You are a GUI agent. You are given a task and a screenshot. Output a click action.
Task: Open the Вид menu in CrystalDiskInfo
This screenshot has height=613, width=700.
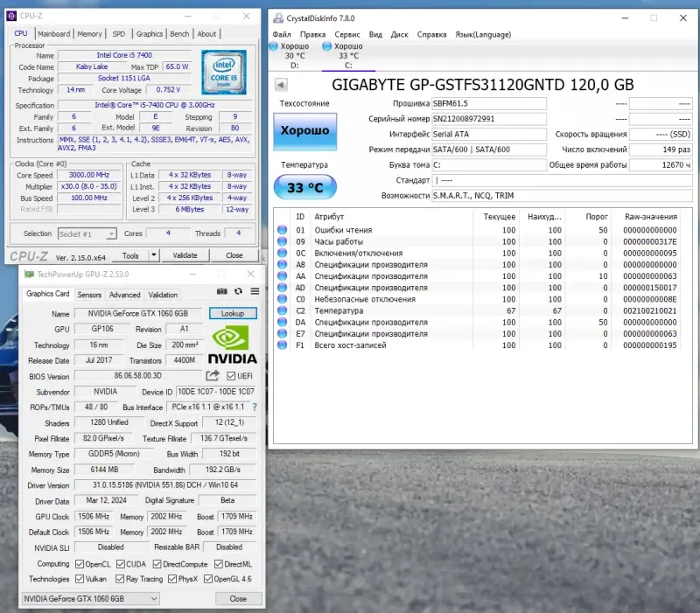click(375, 34)
